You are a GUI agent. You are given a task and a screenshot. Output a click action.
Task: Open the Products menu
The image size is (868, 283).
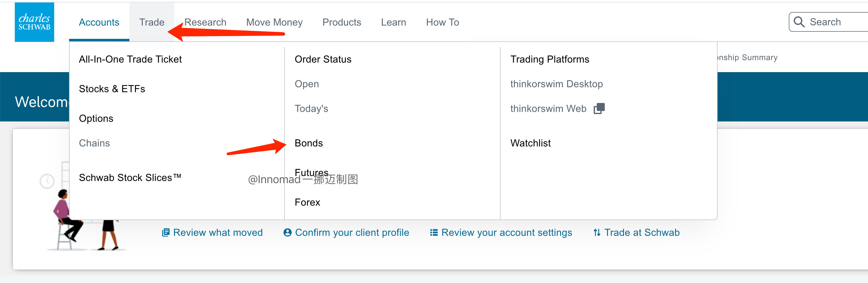pyautogui.click(x=342, y=22)
